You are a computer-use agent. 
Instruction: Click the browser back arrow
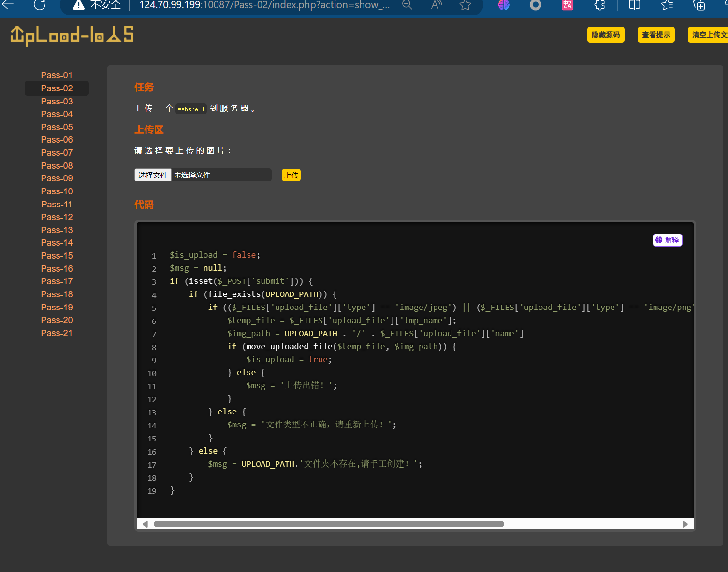click(8, 5)
